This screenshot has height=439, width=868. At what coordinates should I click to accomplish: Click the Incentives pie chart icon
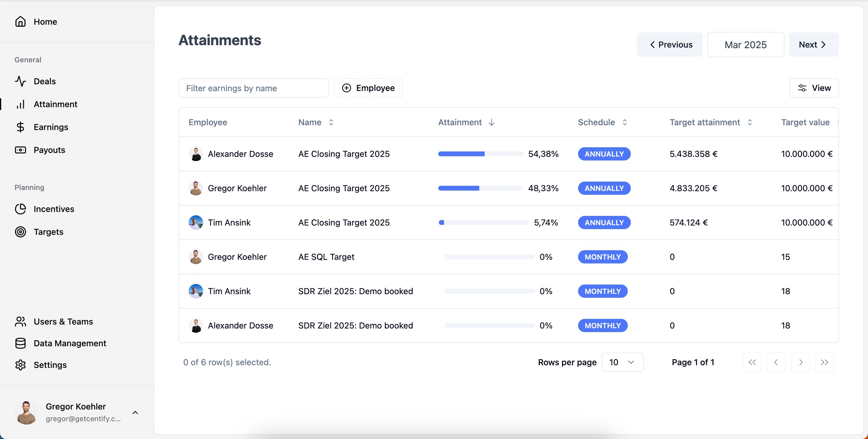point(20,209)
